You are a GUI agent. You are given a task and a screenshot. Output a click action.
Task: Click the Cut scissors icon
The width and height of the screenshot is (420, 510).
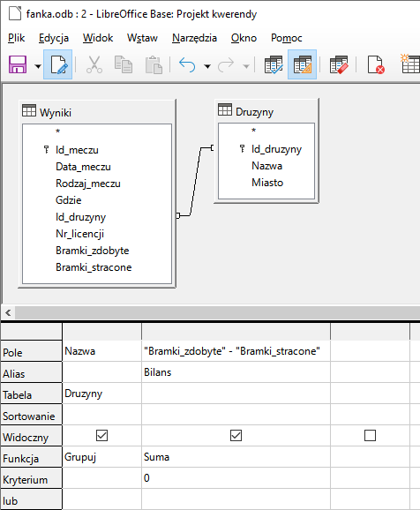[x=94, y=64]
